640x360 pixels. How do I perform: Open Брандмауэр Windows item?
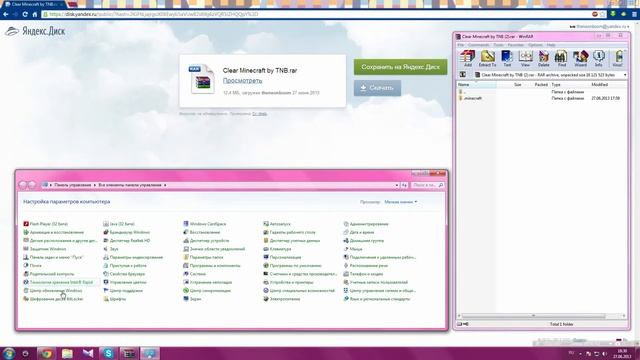click(x=127, y=232)
